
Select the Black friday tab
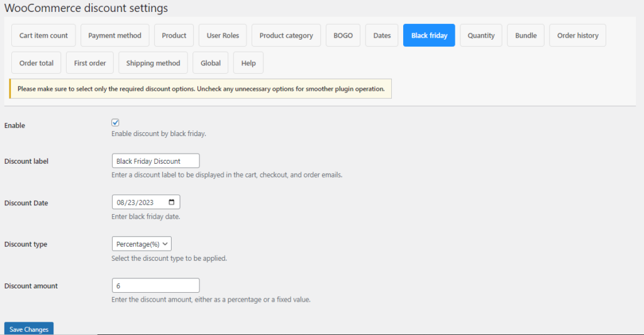tap(429, 35)
